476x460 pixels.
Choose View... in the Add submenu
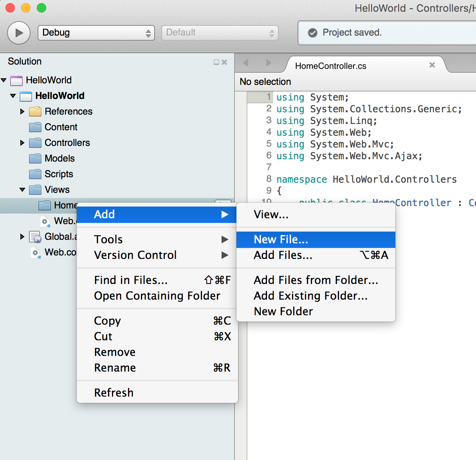coord(316,214)
